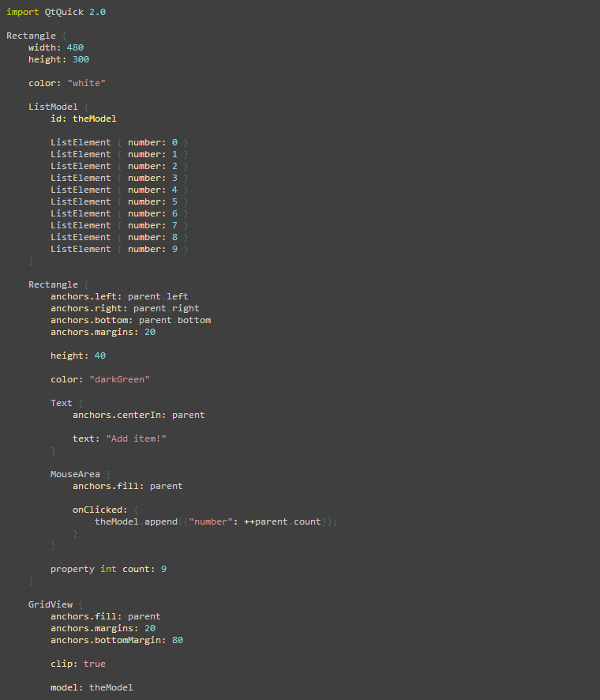600x700 pixels.
Task: Click the ListElement number: 4 line
Action: click(x=119, y=190)
